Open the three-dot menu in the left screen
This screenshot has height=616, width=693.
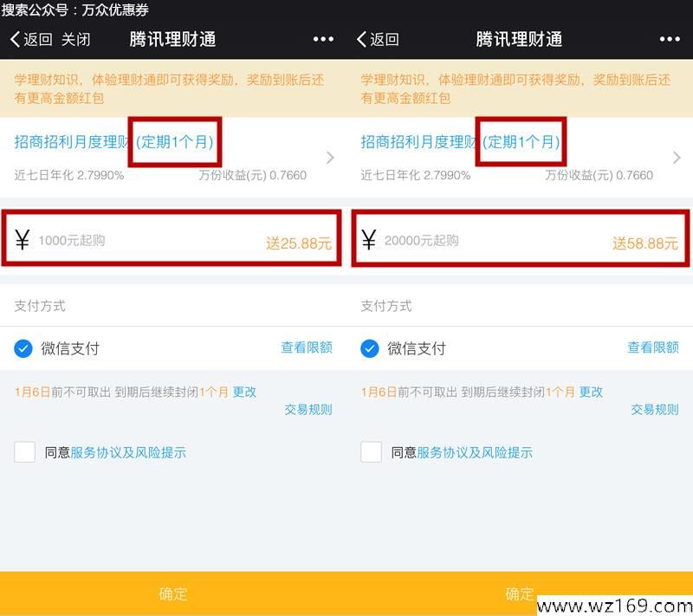pyautogui.click(x=323, y=39)
